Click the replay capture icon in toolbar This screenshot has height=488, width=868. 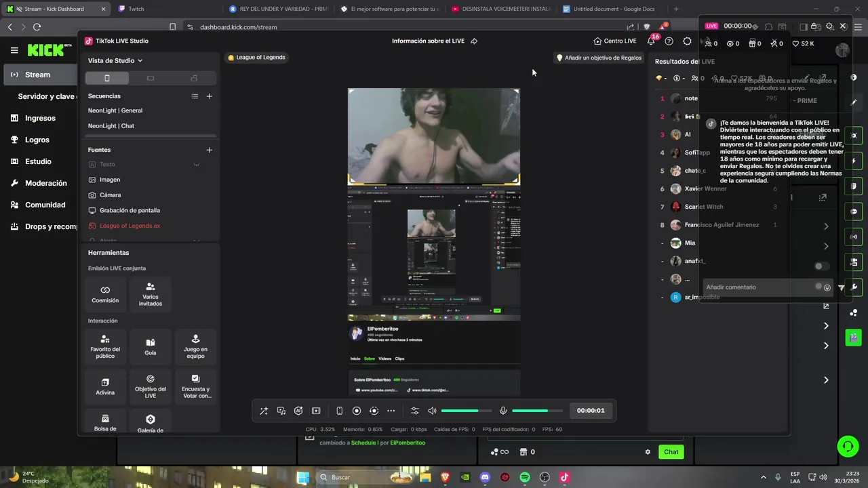(x=374, y=411)
